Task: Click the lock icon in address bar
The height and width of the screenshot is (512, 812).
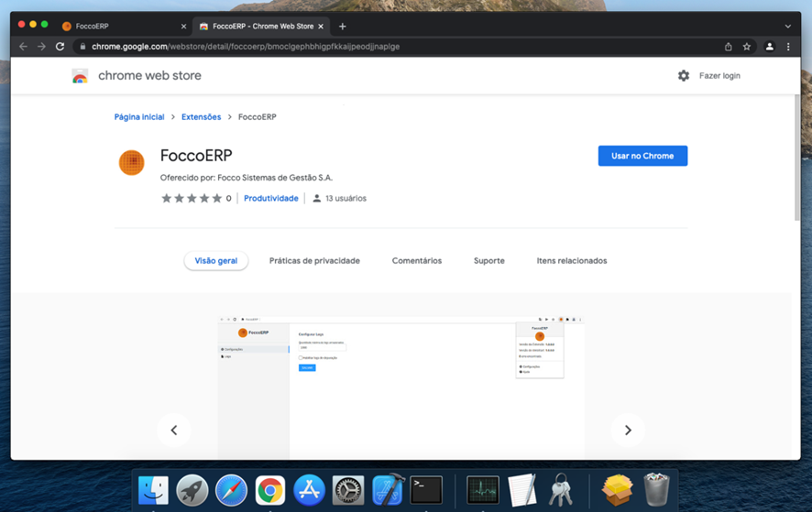Action: [82, 47]
